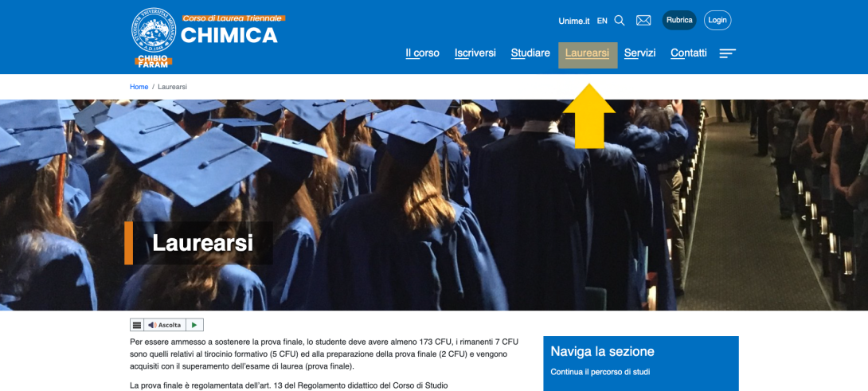
Task: Click the CHIBIO FARAM badge
Action: coord(154,61)
